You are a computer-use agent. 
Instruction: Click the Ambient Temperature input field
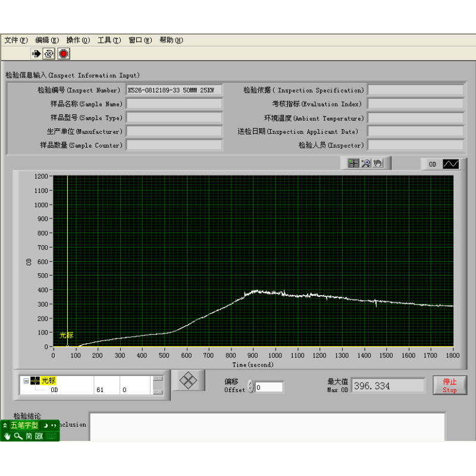tap(415, 117)
